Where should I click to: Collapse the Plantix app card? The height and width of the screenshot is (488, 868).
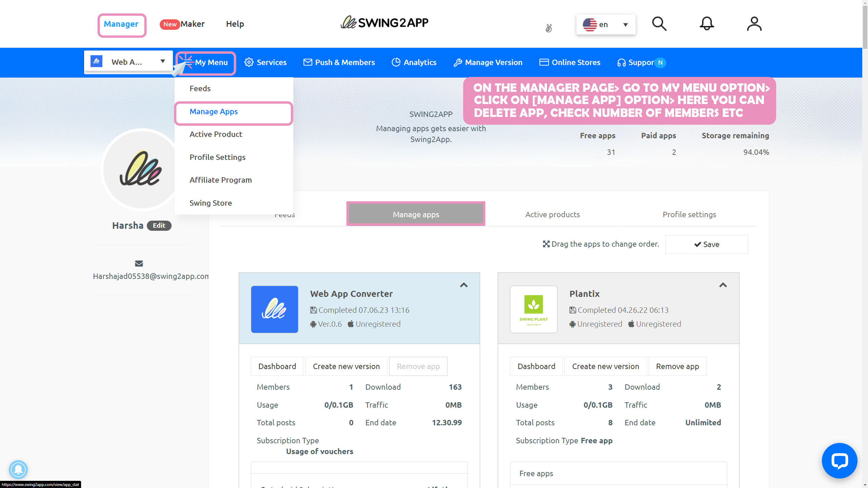[x=723, y=285]
